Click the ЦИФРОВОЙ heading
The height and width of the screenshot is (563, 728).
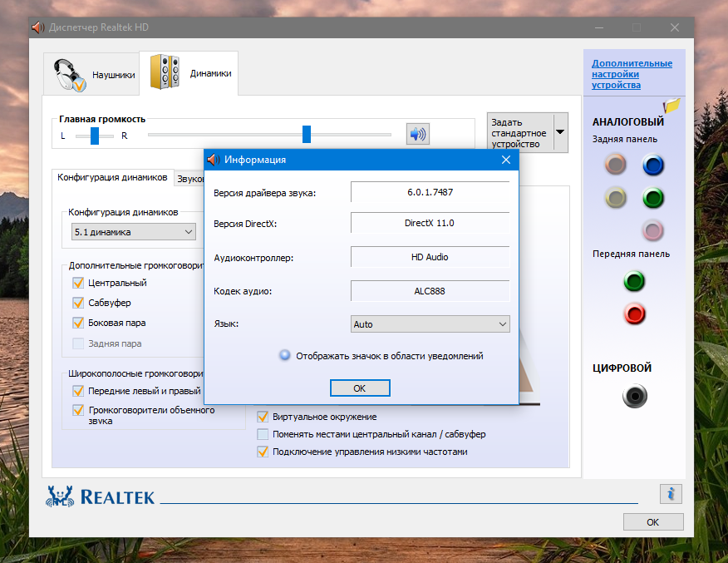622,368
